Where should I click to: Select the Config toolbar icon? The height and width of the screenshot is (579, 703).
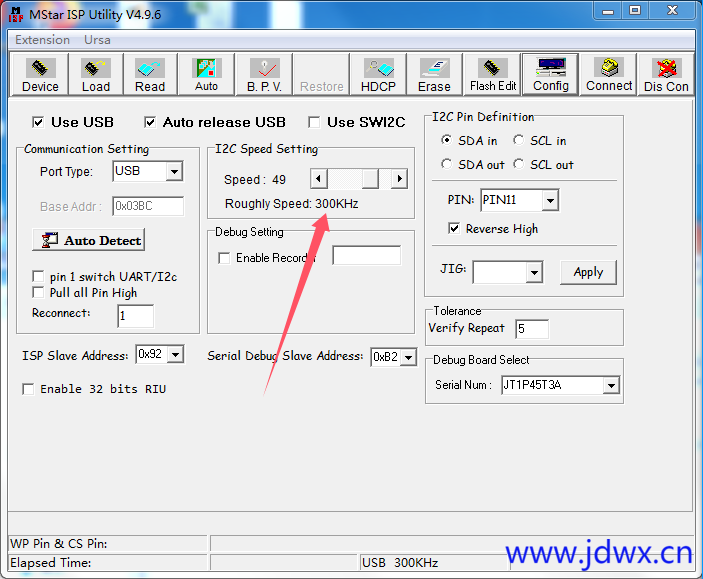click(551, 74)
